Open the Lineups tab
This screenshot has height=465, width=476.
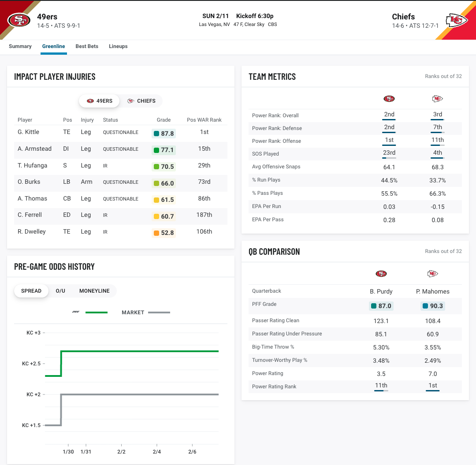coord(118,46)
